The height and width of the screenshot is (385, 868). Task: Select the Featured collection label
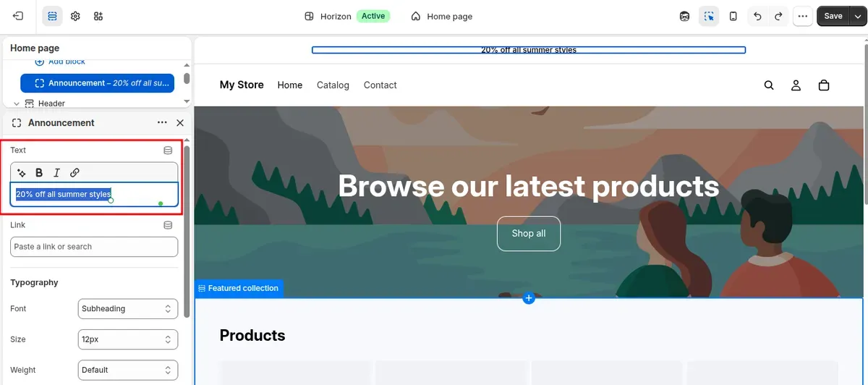coord(239,288)
